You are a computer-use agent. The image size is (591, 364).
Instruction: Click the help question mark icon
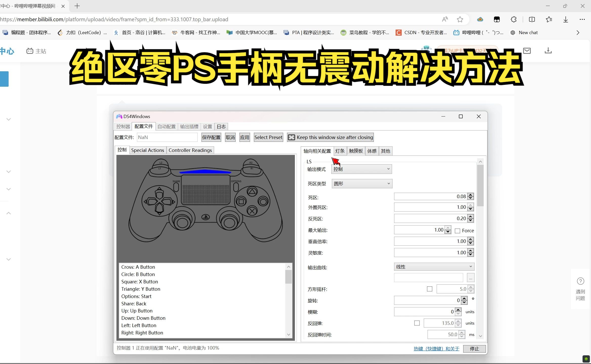(580, 281)
